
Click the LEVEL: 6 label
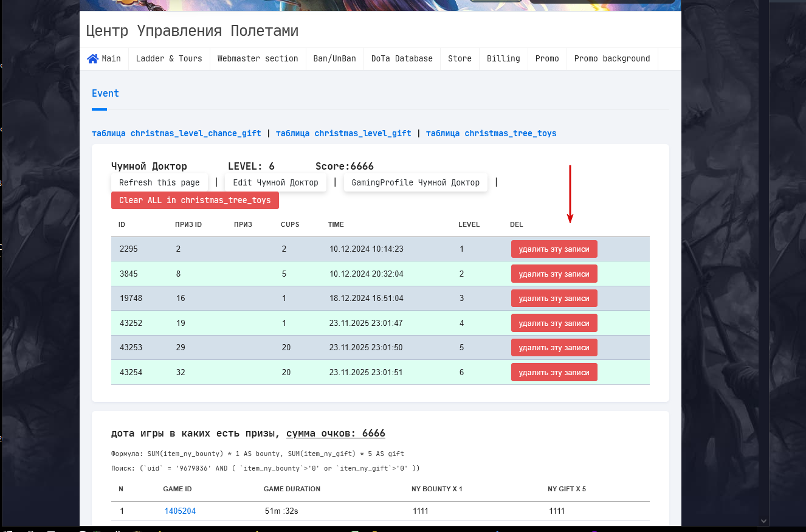point(251,167)
